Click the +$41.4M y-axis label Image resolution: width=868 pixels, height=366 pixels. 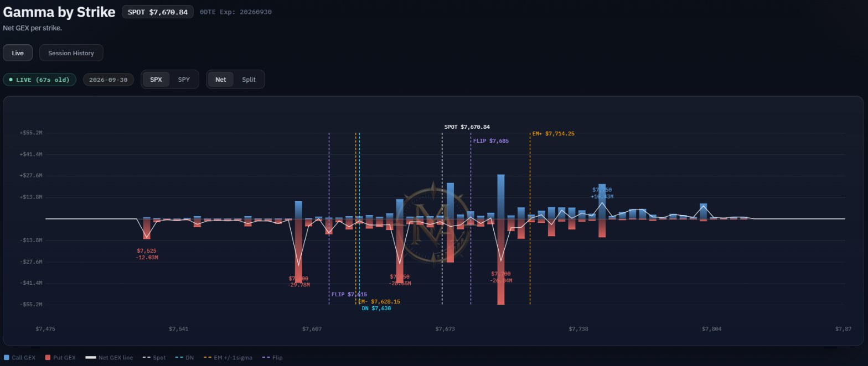[x=31, y=154]
